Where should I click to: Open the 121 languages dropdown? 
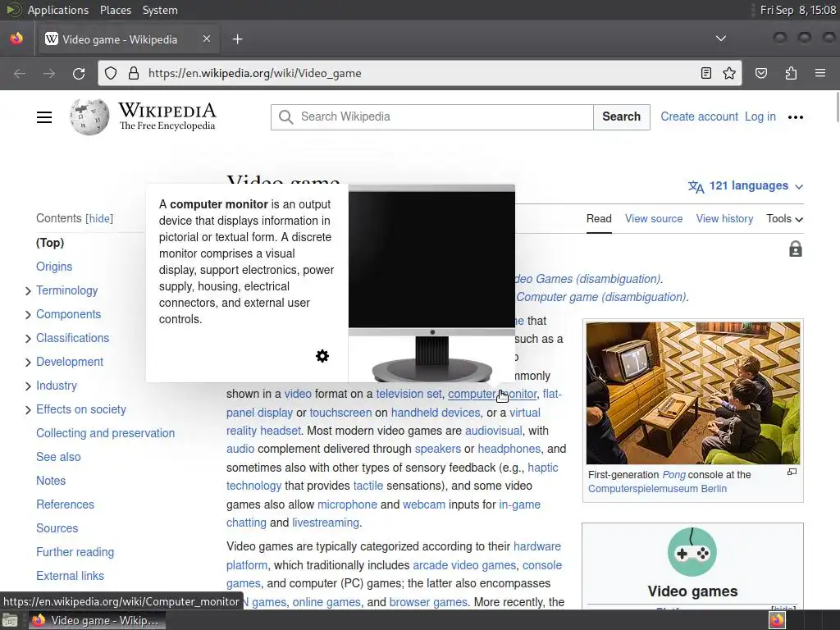pyautogui.click(x=746, y=186)
